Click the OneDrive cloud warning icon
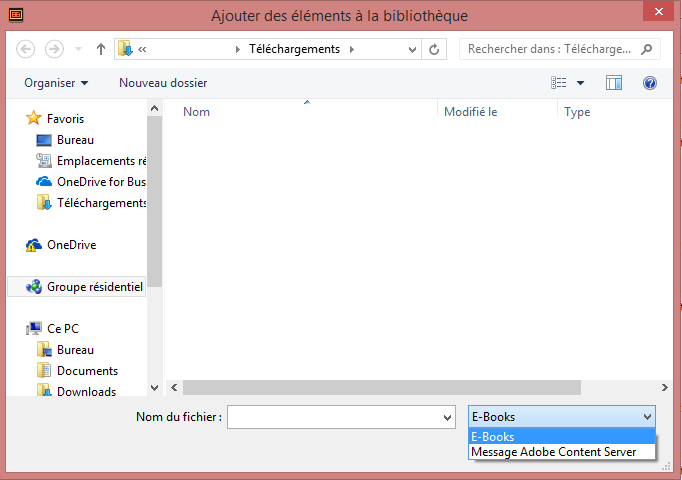This screenshot has height=480, width=682. tap(33, 245)
